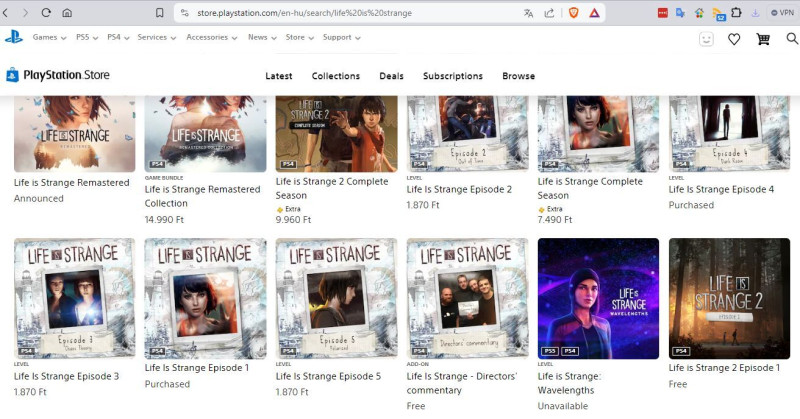This screenshot has width=800, height=419.
Task: Select Episode 4 Dark Room cover
Action: click(730, 134)
